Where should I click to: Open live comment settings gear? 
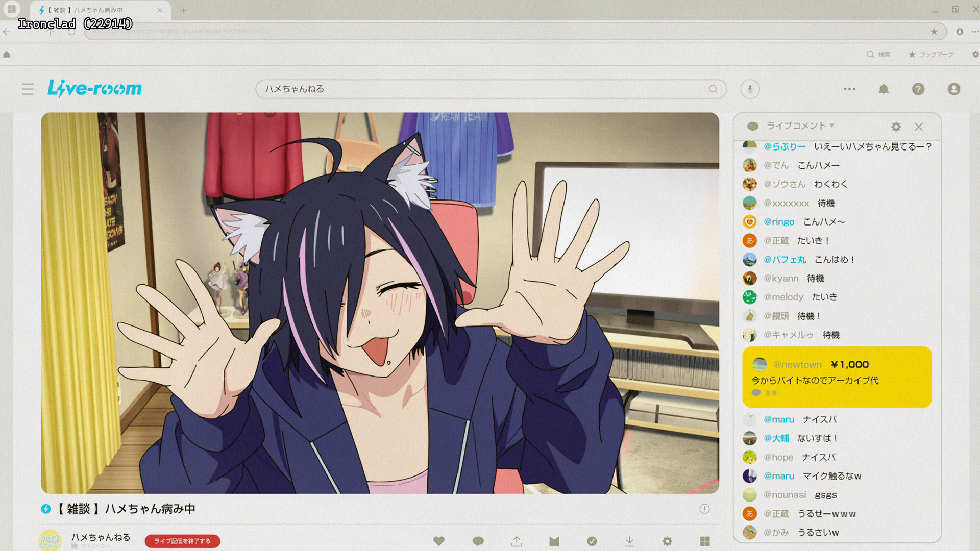pos(896,127)
